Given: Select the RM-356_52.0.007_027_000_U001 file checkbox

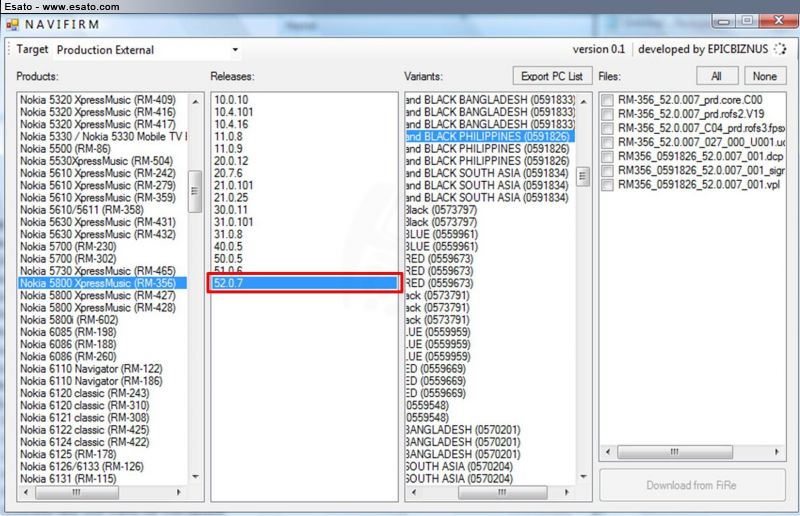Looking at the screenshot, I should point(607,142).
